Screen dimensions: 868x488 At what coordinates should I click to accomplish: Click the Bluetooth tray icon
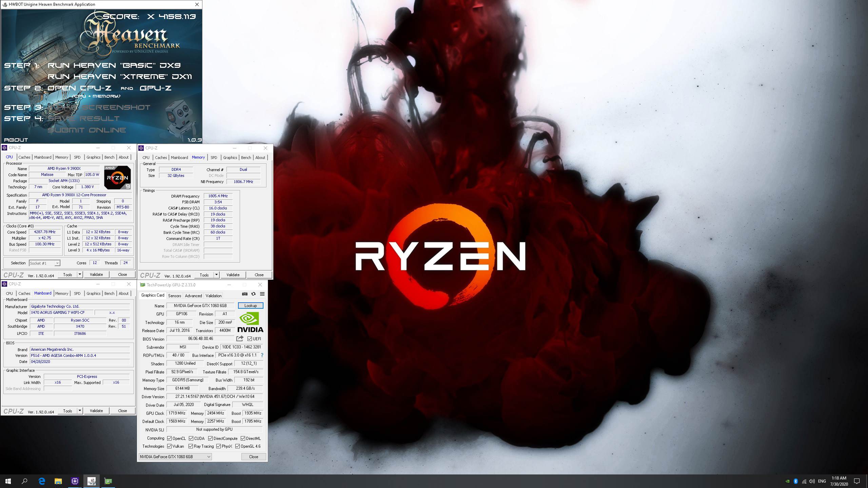[796, 481]
